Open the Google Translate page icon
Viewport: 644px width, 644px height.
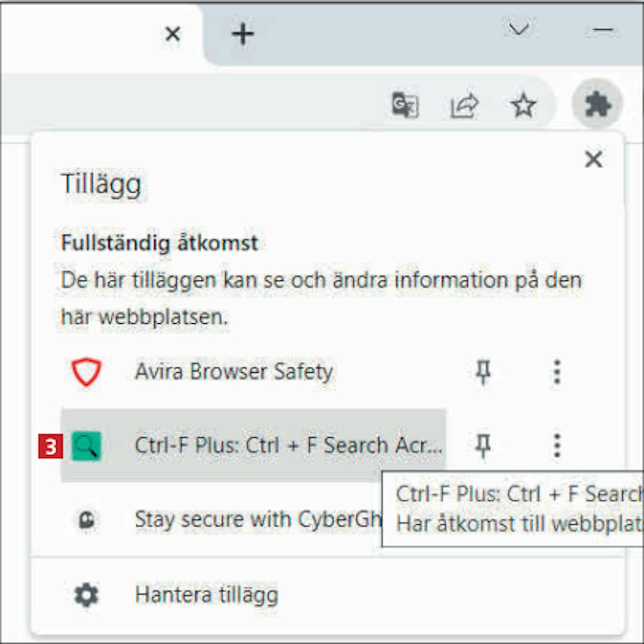click(x=405, y=105)
